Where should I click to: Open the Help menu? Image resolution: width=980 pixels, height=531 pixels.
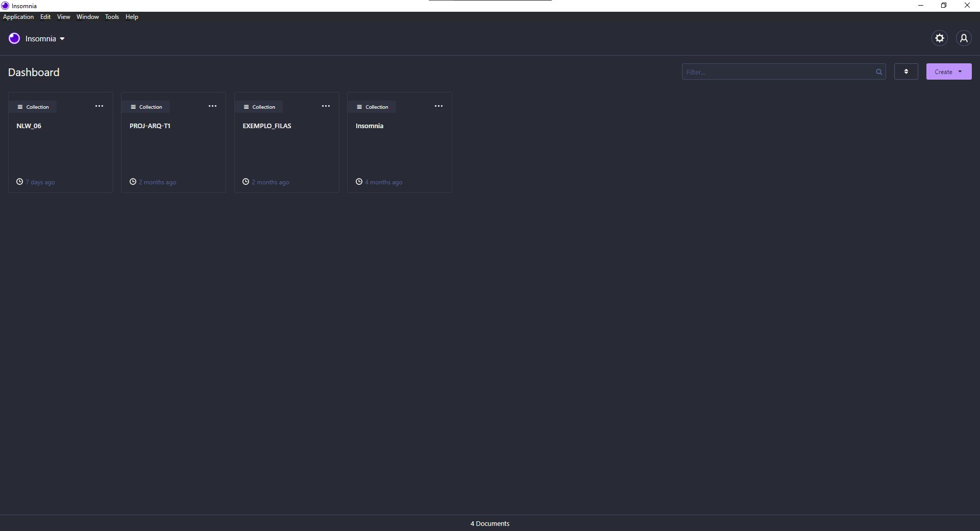coord(132,17)
